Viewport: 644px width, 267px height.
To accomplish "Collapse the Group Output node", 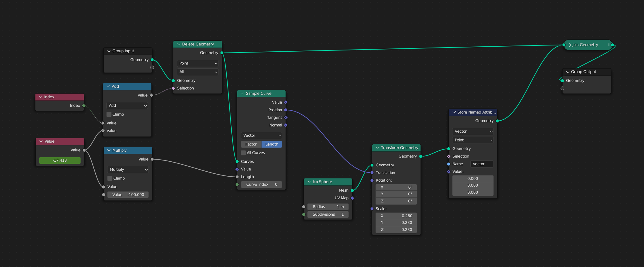I will click(x=568, y=72).
